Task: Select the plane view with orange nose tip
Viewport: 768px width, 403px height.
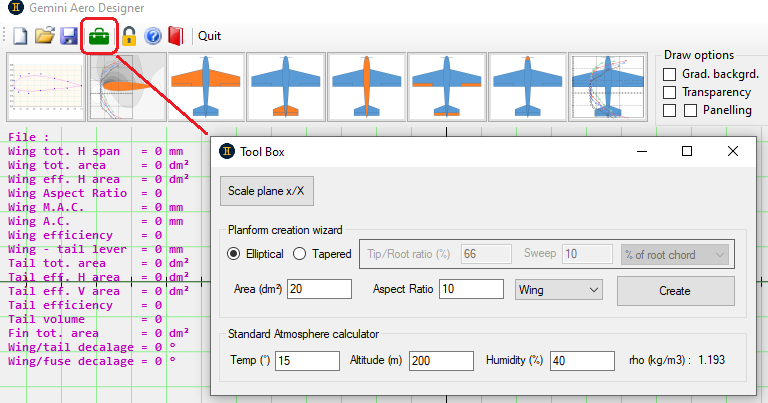Action: pyautogui.click(x=527, y=87)
